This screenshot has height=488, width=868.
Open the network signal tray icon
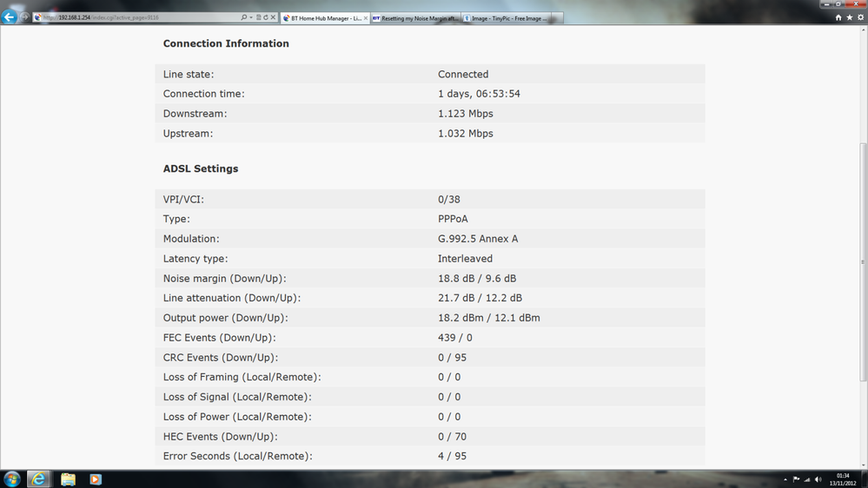pyautogui.click(x=807, y=479)
